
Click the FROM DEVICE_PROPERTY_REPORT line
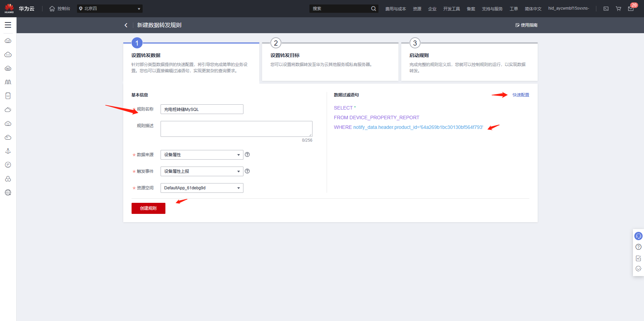point(376,117)
